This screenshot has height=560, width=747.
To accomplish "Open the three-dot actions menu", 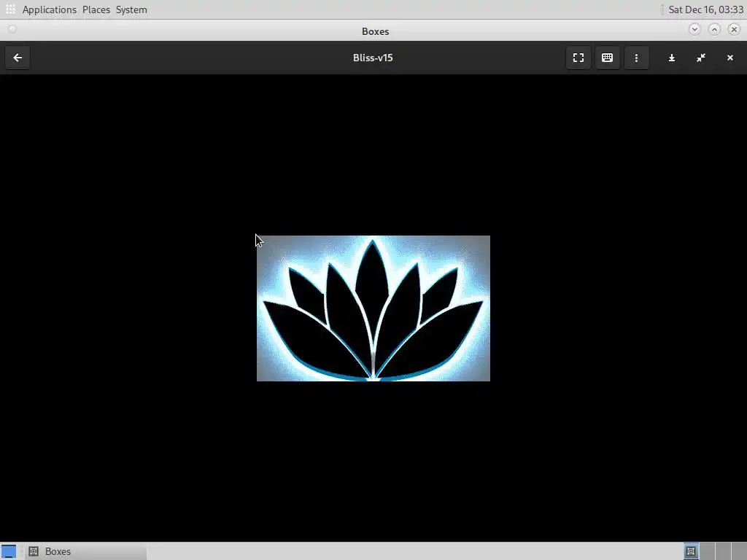I will (x=636, y=58).
